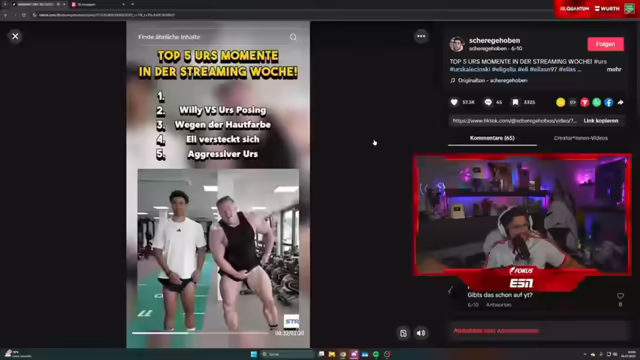Screen dimensions: 640x360
Task: Click the playing TikTok video to pause
Action: 218,184
